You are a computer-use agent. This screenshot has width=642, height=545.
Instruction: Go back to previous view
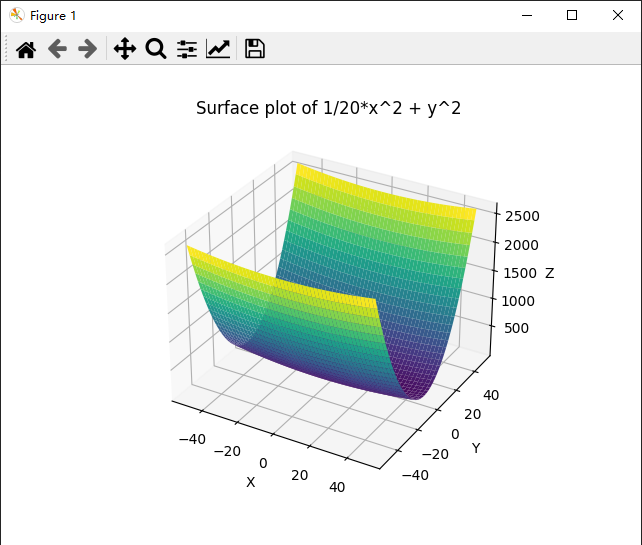[57, 49]
